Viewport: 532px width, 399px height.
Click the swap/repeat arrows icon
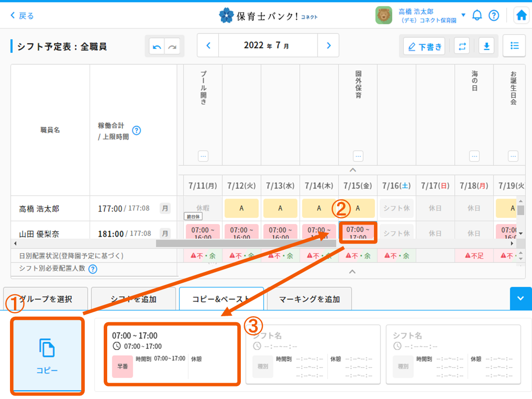coord(462,46)
